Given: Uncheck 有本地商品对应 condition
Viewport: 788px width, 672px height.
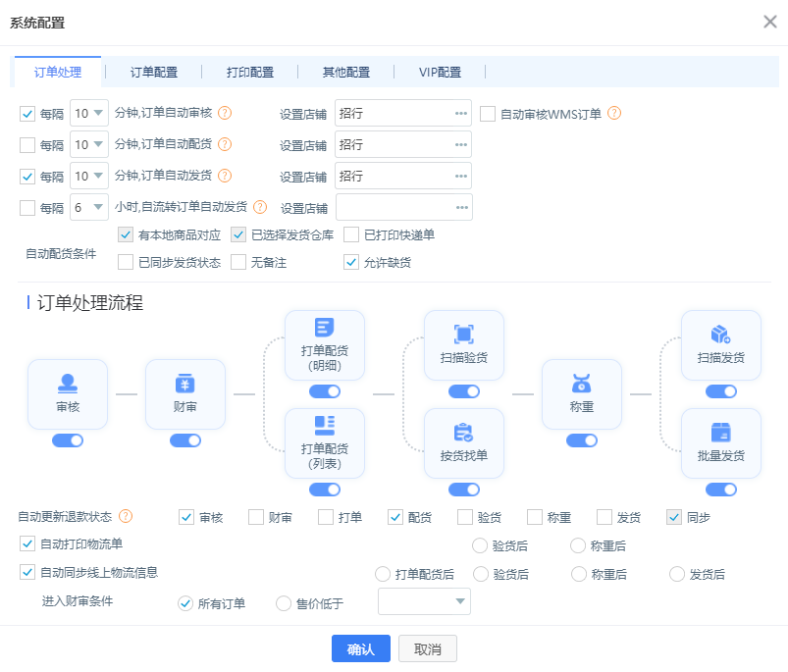Looking at the screenshot, I should 126,234.
